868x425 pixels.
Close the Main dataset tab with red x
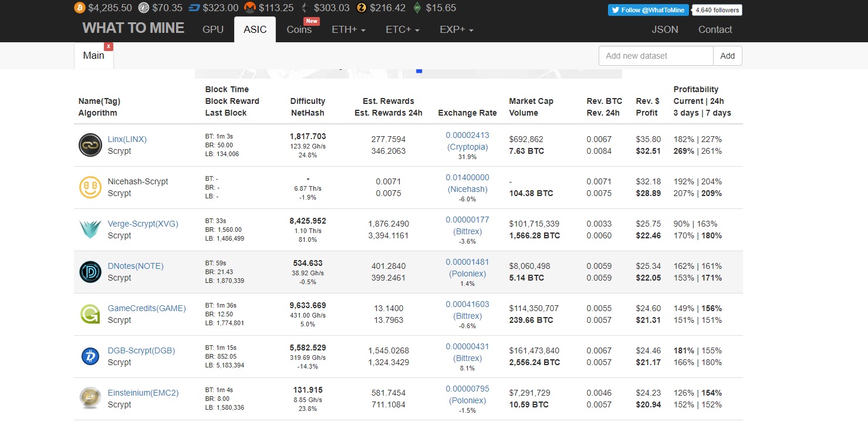point(109,46)
